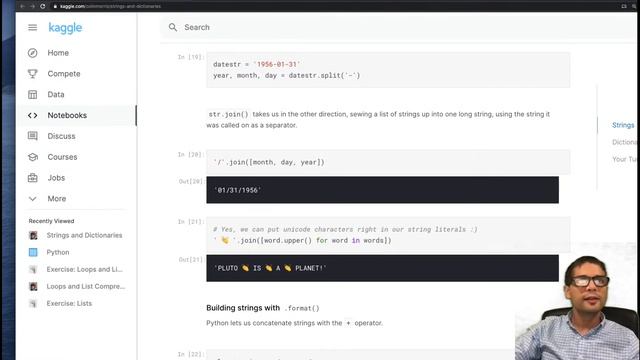
Task: Click the Courses graduation cap icon
Action: pos(33,157)
